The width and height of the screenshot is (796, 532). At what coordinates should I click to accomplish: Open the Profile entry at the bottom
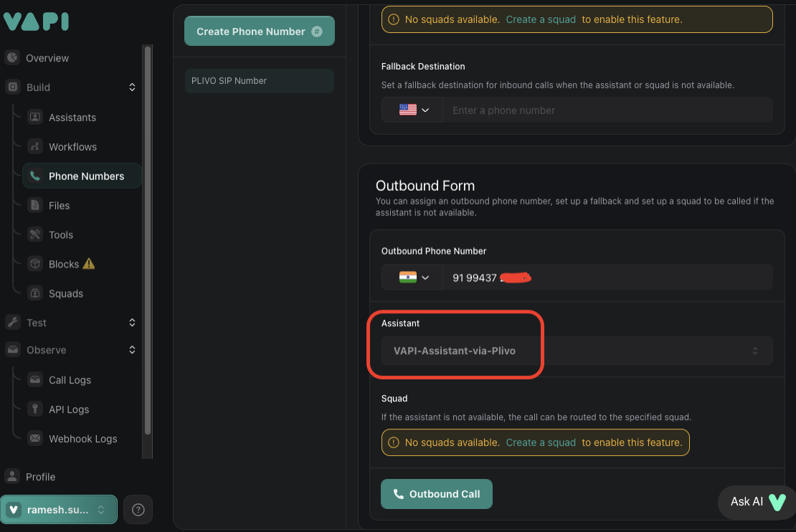pyautogui.click(x=39, y=476)
